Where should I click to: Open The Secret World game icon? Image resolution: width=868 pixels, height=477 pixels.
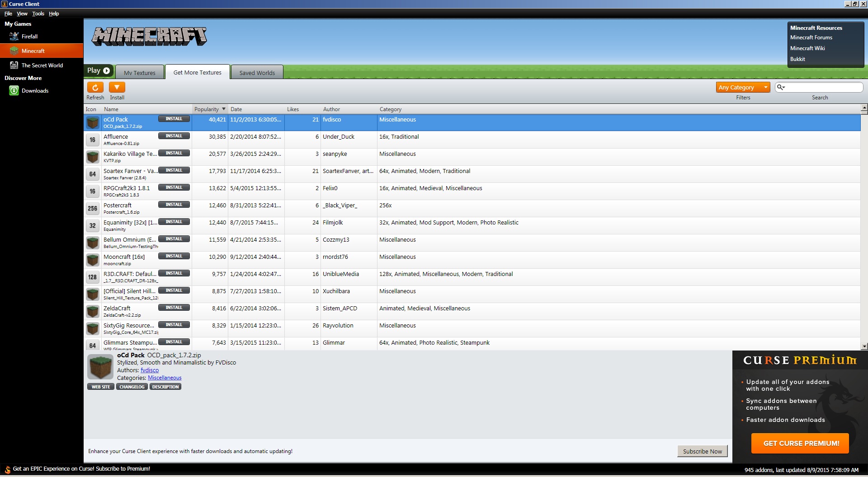tap(14, 65)
